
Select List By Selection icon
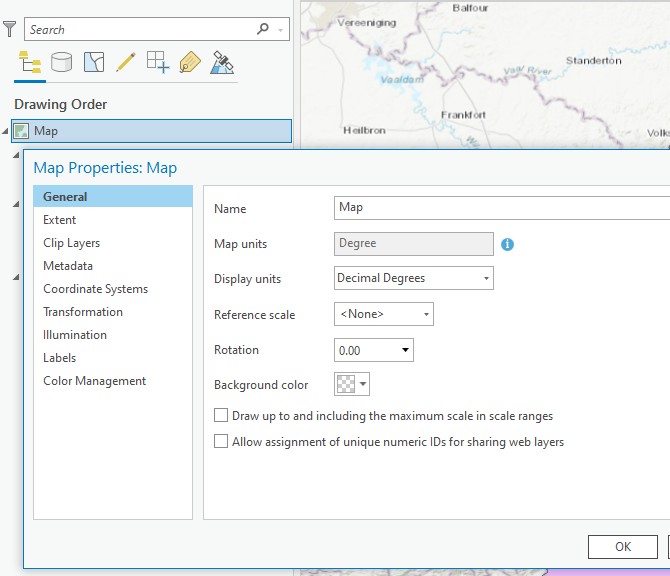pyautogui.click(x=94, y=62)
